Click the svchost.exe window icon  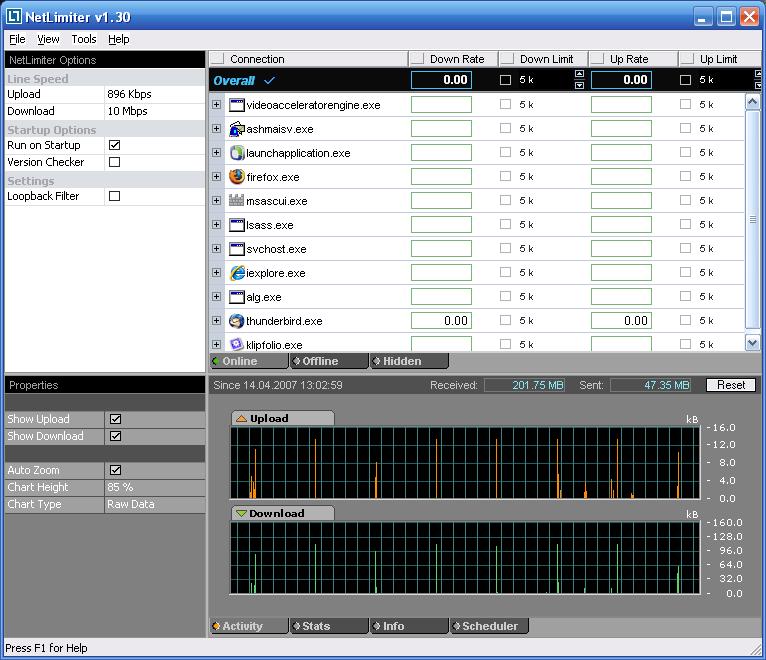[237, 249]
